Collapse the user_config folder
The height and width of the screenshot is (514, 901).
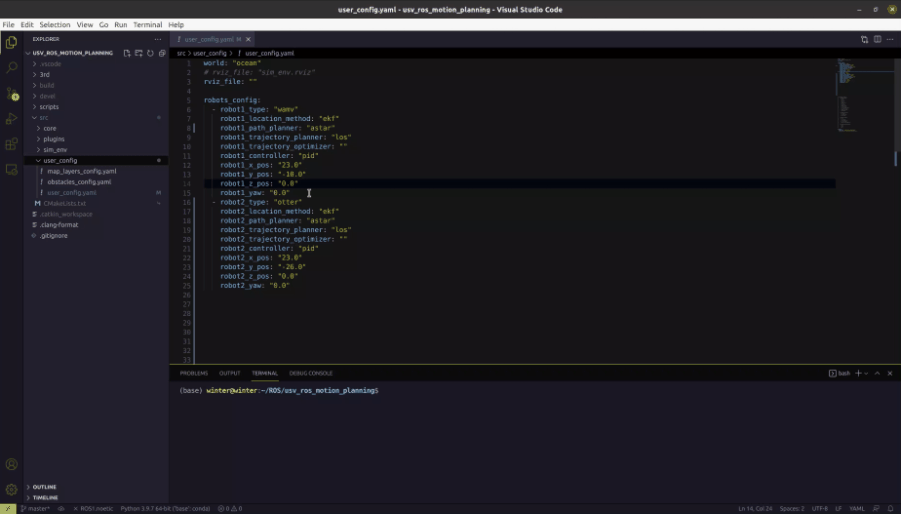pyautogui.click(x=60, y=160)
